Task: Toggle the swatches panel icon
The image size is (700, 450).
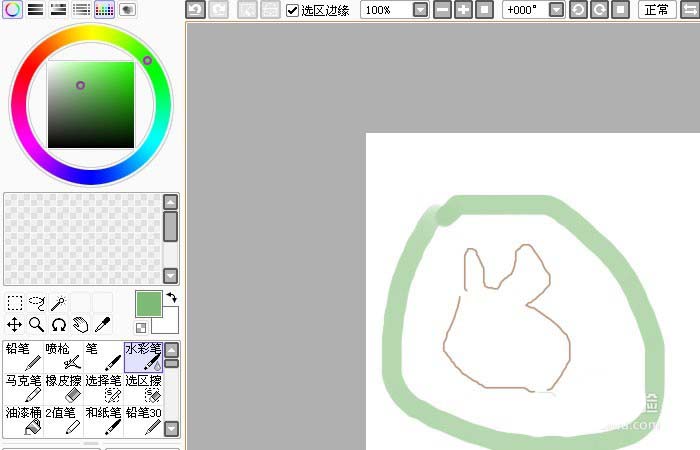Action: 104,9
